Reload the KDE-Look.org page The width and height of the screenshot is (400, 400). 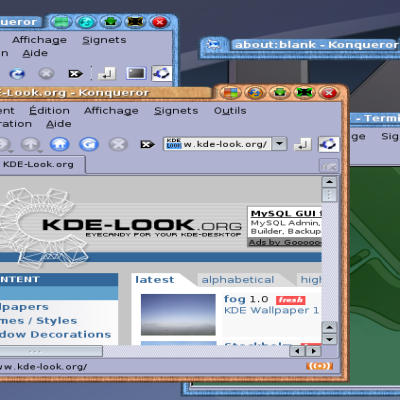pyautogui.click(x=89, y=144)
